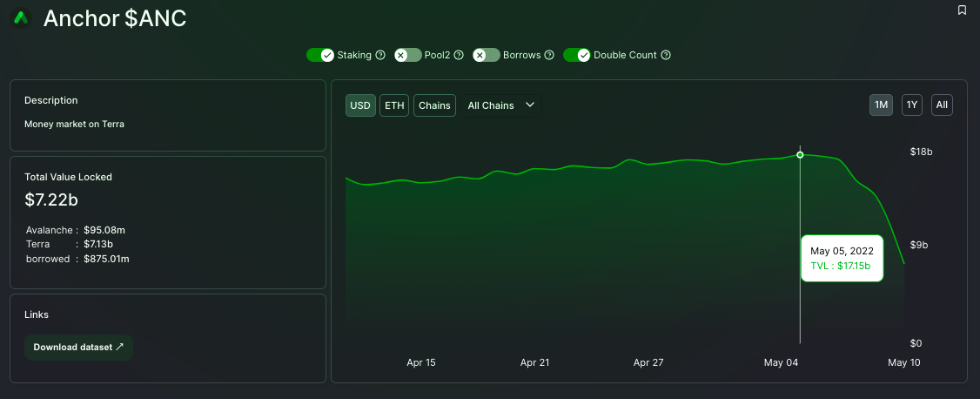The width and height of the screenshot is (980, 399).
Task: Click the help icon next to Double Count
Action: [666, 55]
